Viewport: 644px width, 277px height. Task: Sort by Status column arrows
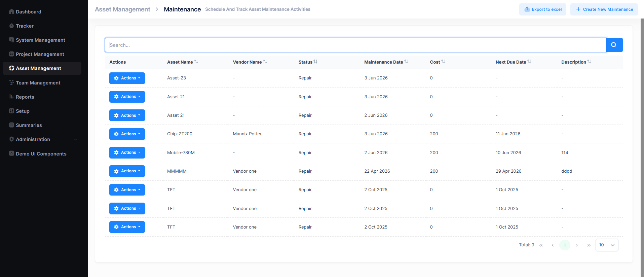coord(315,62)
